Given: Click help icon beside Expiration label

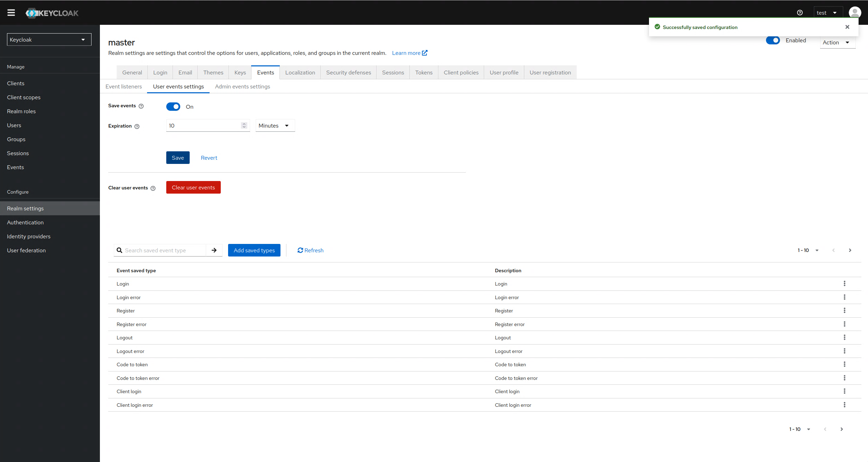Looking at the screenshot, I should pos(137,127).
